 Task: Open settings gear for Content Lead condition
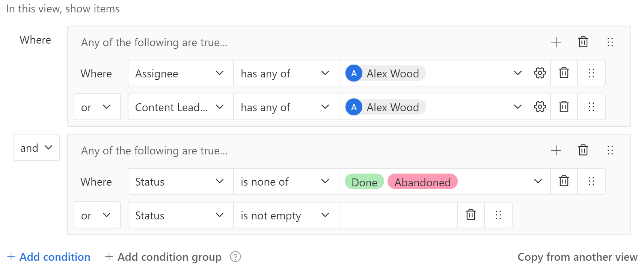click(x=540, y=107)
